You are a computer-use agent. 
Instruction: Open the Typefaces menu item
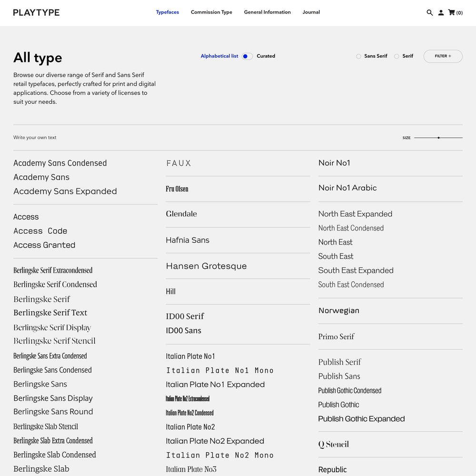click(x=168, y=12)
